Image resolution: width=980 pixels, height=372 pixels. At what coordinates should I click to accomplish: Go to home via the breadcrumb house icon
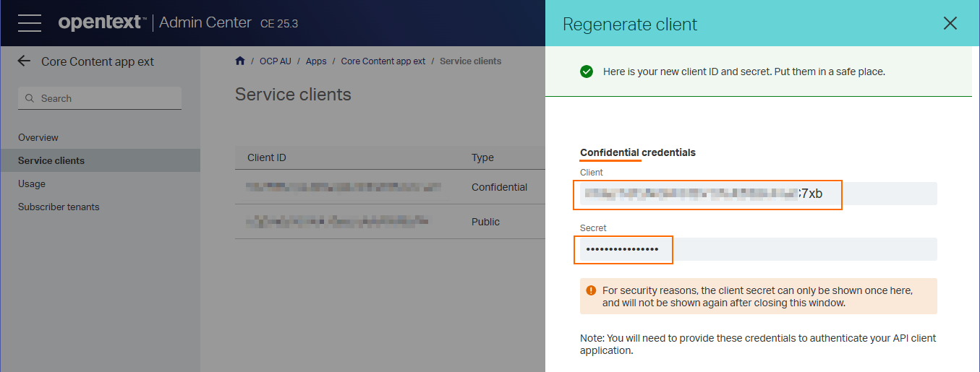(240, 61)
